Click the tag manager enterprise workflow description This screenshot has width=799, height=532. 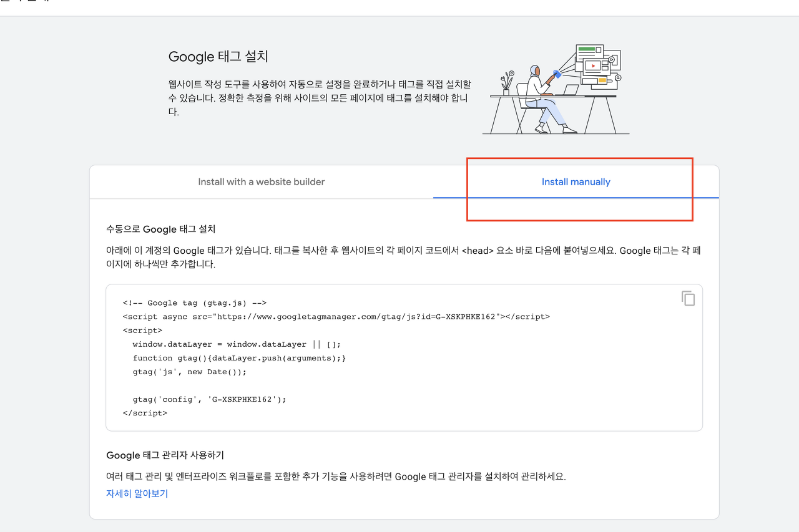click(336, 476)
